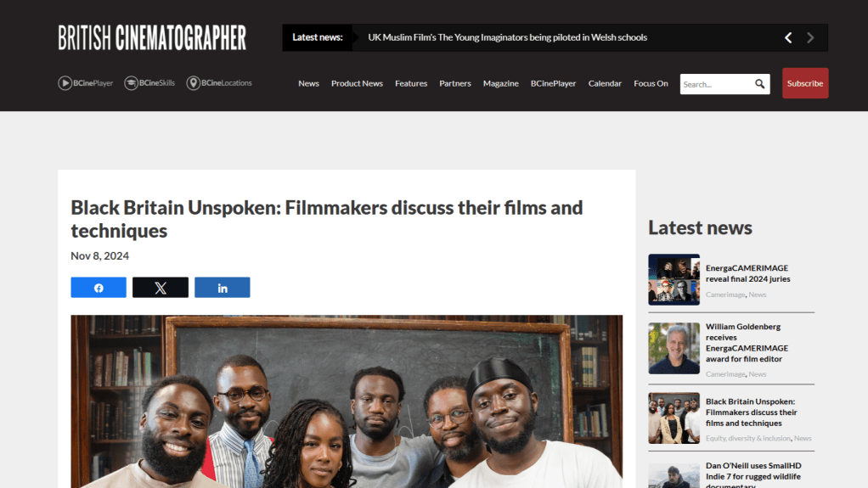
Task: Open EnergaCAMERIMAGE final 2024 juries link
Action: pyautogui.click(x=748, y=273)
